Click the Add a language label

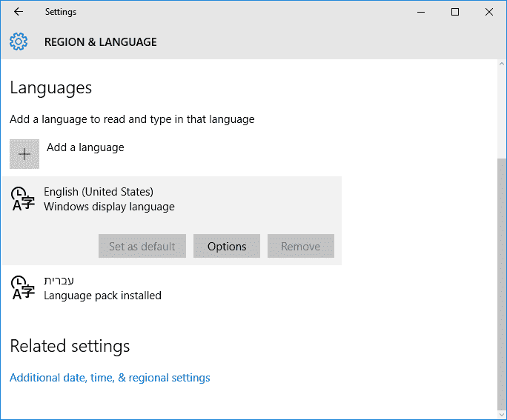pos(85,147)
